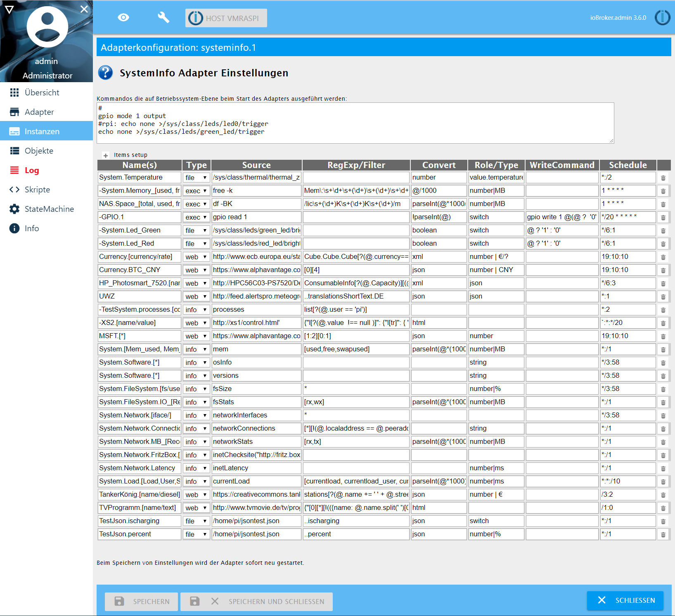Click the SCHLIESSEN button

625,600
